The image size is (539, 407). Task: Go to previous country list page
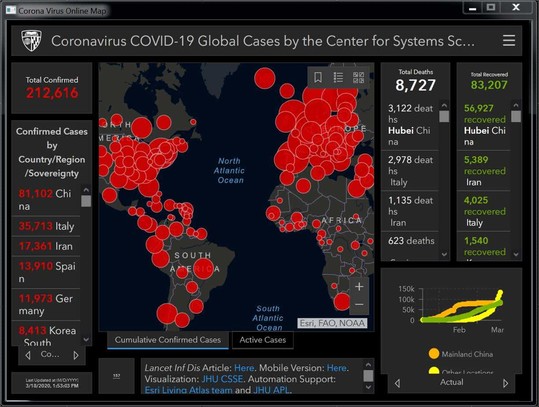pos(28,355)
